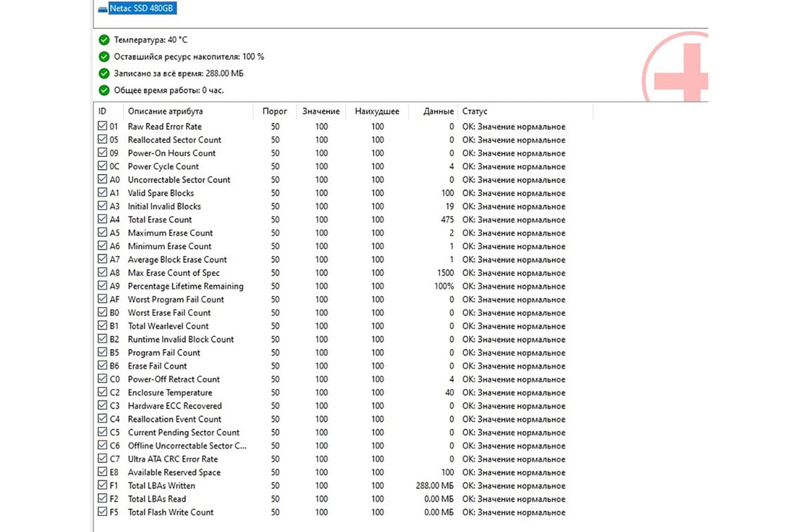This screenshot has height=532, width=799.
Task: Click the Данные column header
Action: [x=433, y=111]
